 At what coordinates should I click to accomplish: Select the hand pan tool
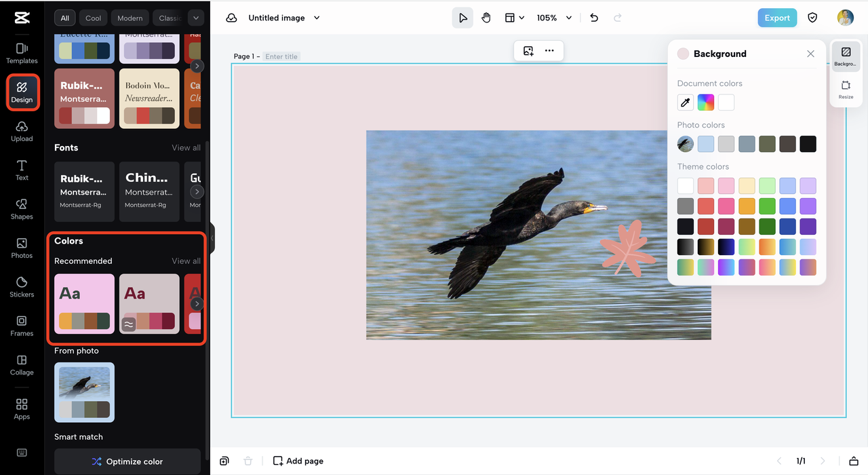coord(486,18)
